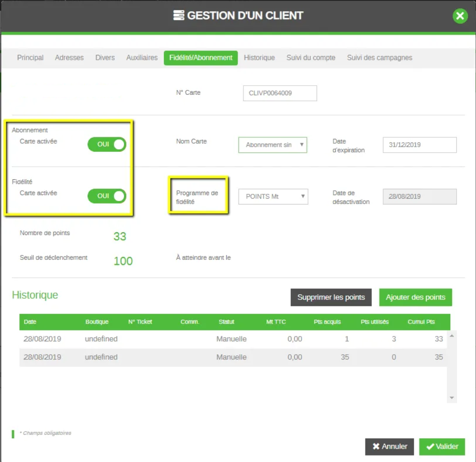Open the Suivi des campagnes tab
The width and height of the screenshot is (476, 462).
(379, 58)
